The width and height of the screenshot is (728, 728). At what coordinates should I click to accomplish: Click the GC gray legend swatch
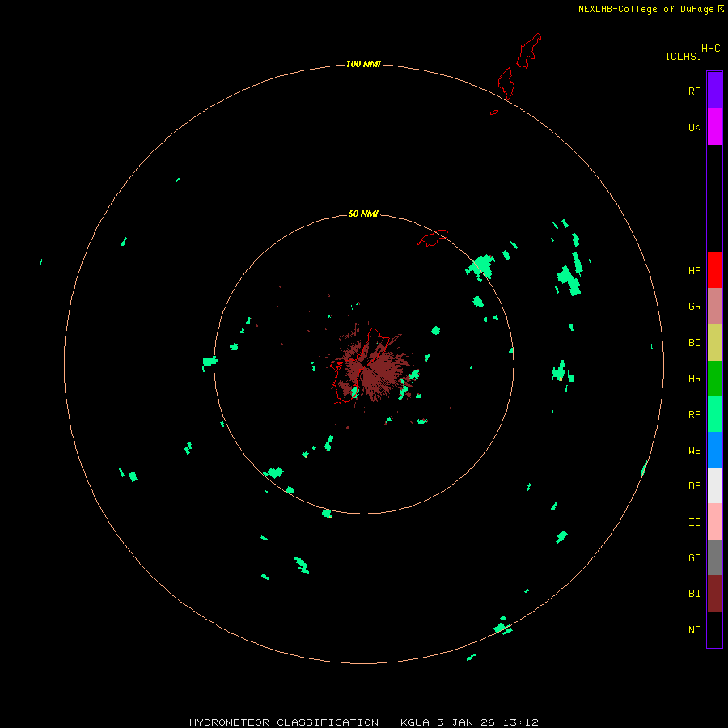[x=714, y=557]
